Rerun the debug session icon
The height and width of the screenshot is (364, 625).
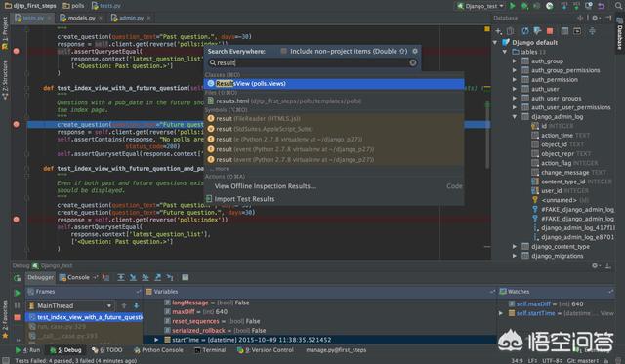click(x=18, y=278)
